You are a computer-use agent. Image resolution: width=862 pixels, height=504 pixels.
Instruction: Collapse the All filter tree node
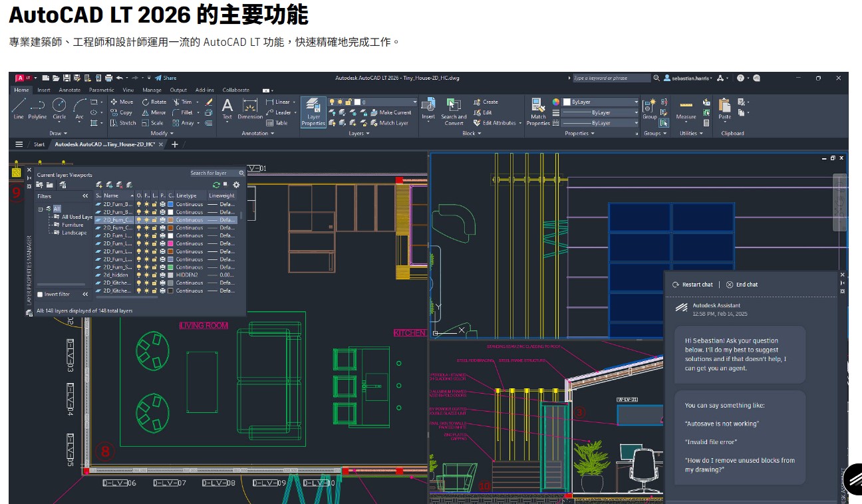(41, 209)
